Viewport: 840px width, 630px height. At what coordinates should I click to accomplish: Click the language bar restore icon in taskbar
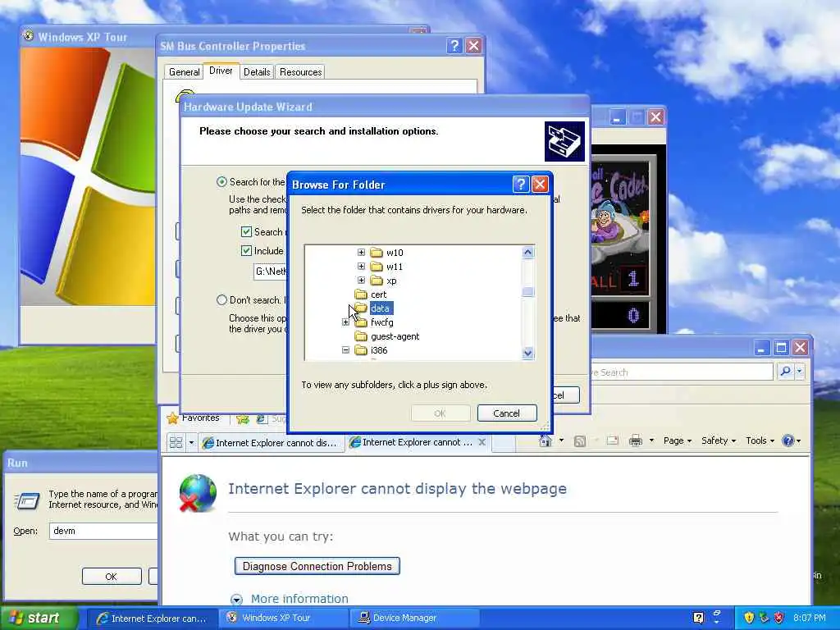(717, 614)
